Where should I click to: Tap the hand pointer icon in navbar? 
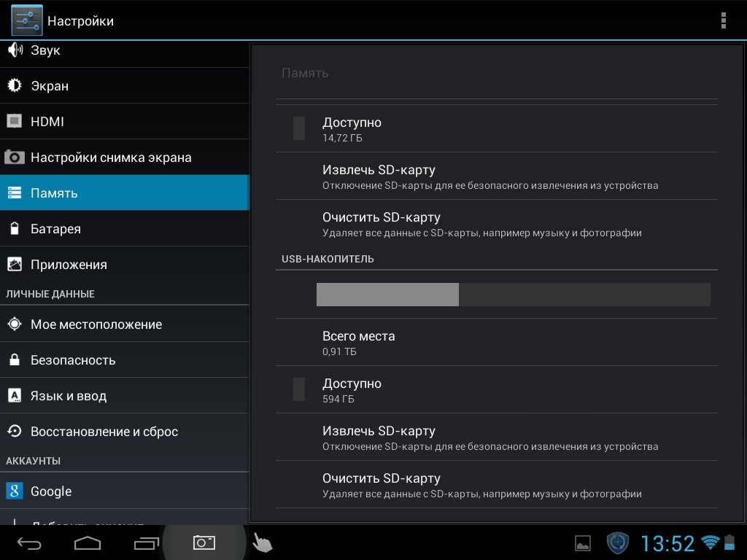[261, 542]
